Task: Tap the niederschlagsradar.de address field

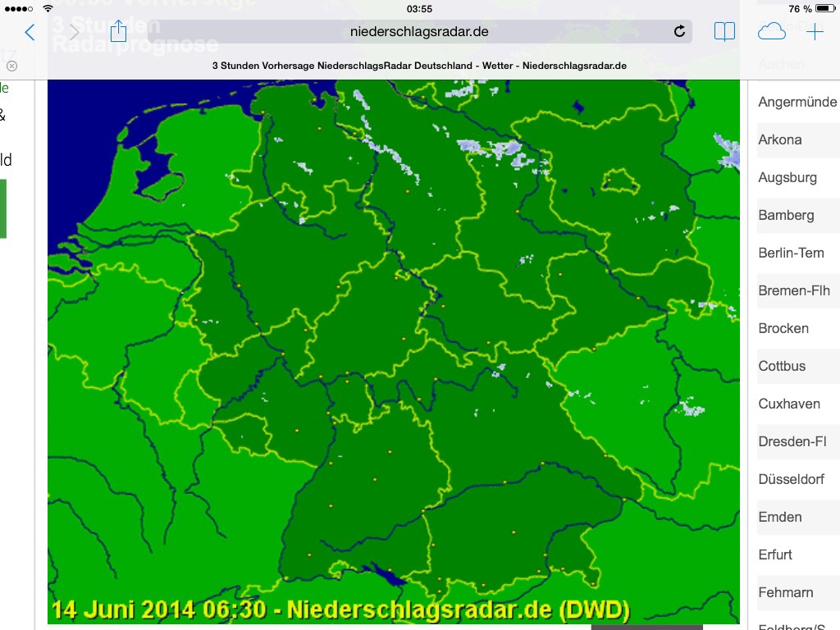Action: [418, 32]
